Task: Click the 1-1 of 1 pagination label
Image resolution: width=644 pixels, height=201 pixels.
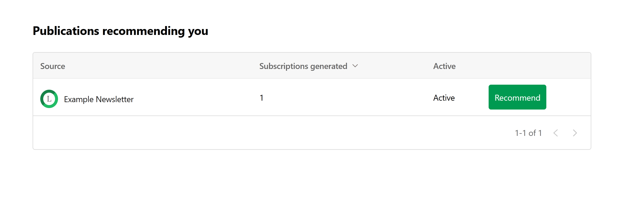Action: [528, 133]
